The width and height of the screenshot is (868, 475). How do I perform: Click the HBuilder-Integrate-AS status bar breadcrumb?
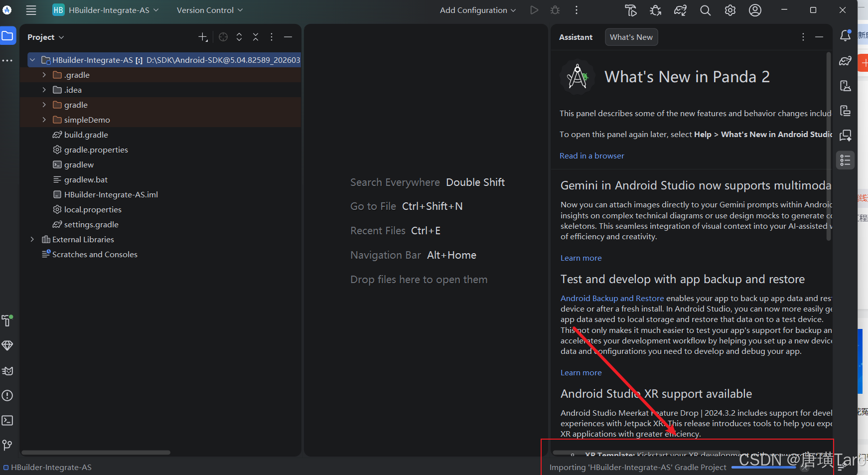47,468
